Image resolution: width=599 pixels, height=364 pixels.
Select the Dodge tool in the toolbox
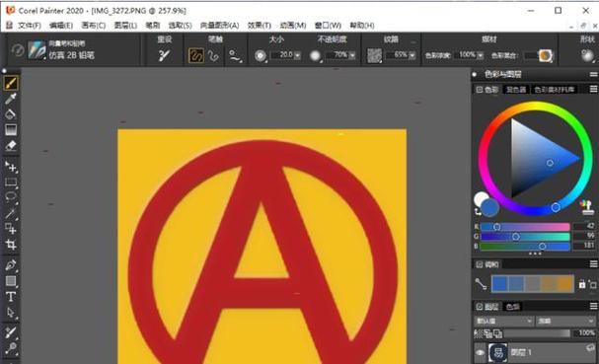point(11,348)
